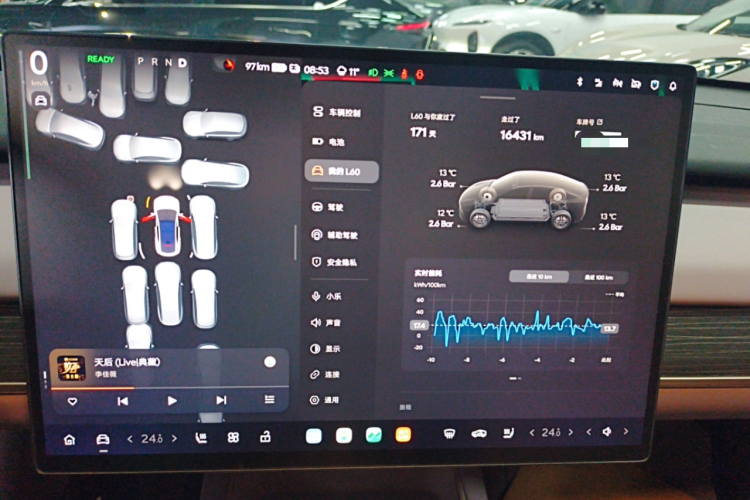Tap the car view icon below speed

[x=41, y=100]
